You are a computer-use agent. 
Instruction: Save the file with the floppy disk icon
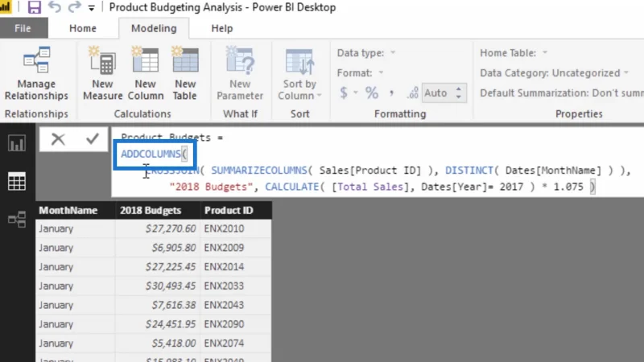34,7
